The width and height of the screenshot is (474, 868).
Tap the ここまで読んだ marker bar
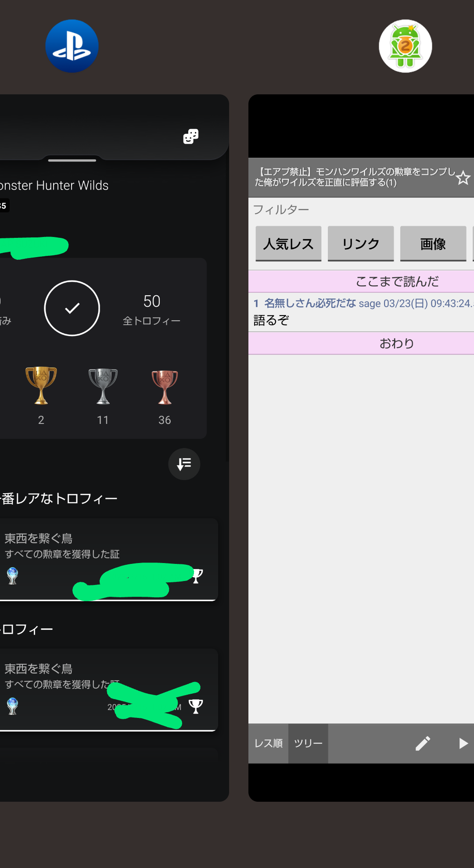point(361,281)
